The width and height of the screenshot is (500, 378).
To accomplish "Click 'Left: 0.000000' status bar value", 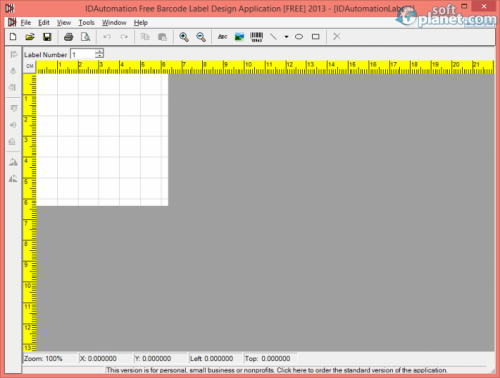I will tap(211, 359).
